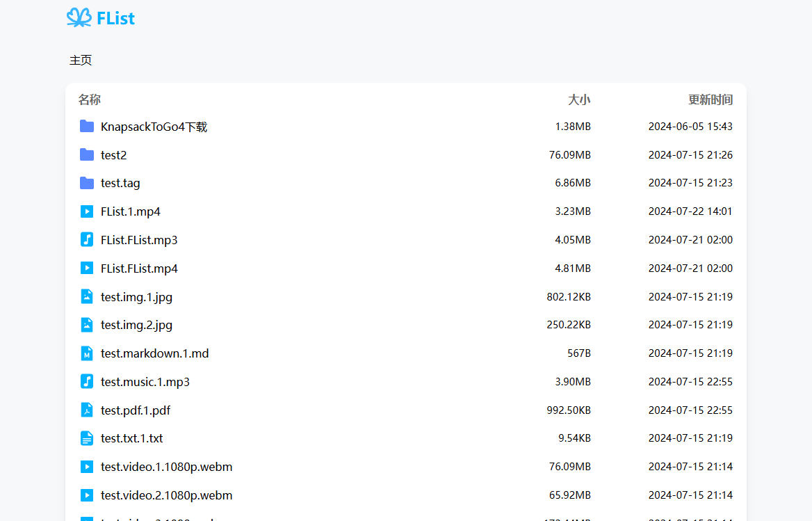Click the markdown icon beside test.markdown.1.md
This screenshot has width=812, height=521.
[86, 353]
